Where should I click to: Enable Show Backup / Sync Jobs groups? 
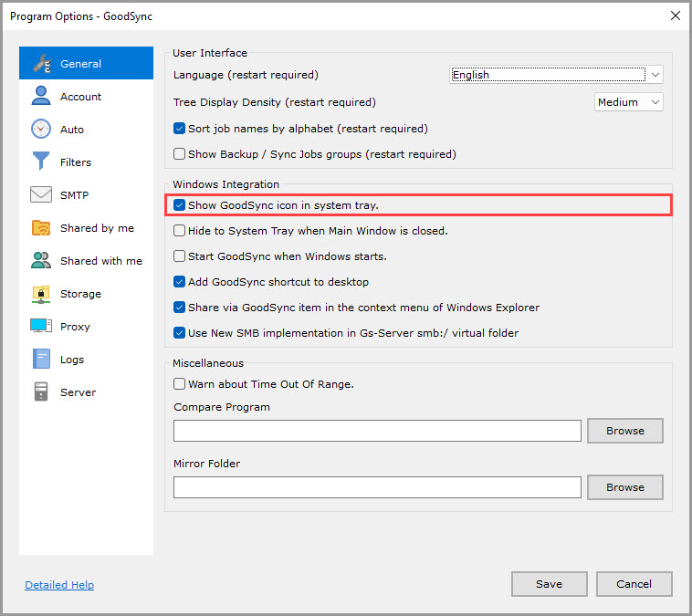click(179, 154)
